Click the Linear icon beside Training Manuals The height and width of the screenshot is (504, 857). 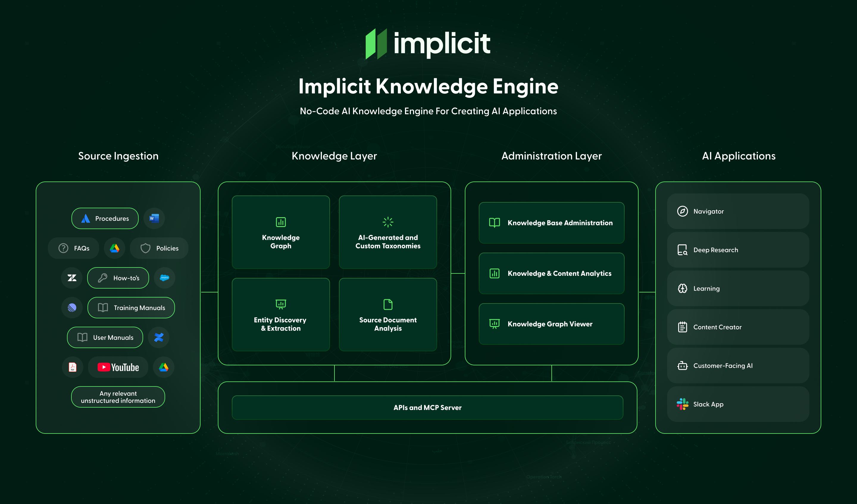72,307
